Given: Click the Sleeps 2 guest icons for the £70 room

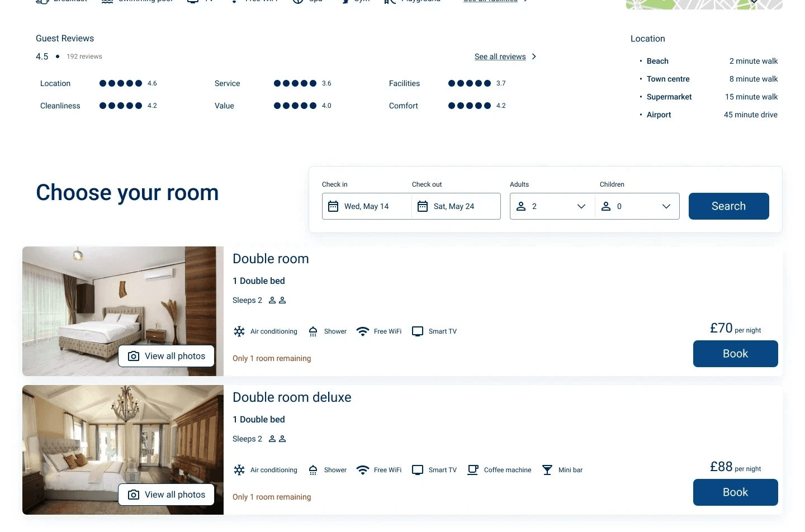Looking at the screenshot, I should click(x=277, y=300).
